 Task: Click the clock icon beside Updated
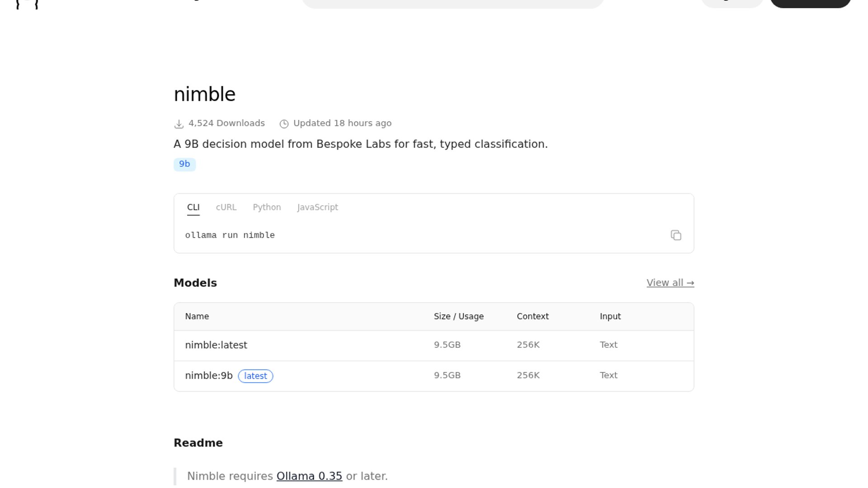[284, 124]
